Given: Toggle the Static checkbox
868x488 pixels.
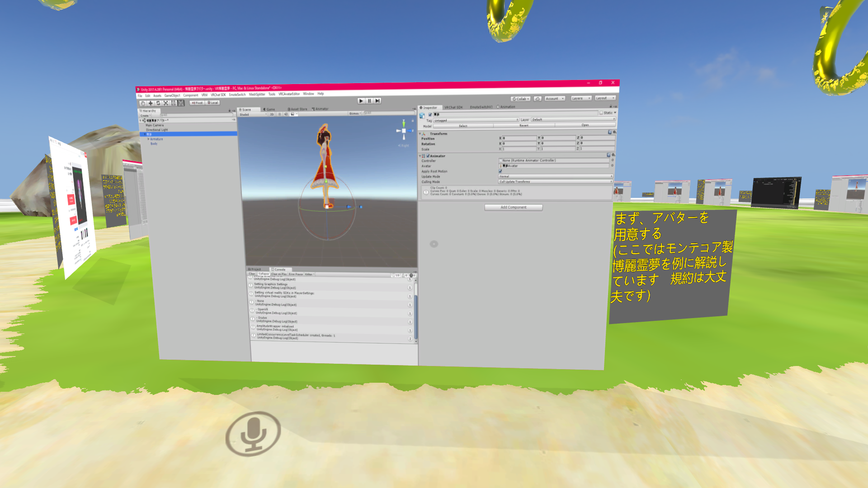Looking at the screenshot, I should coord(601,113).
